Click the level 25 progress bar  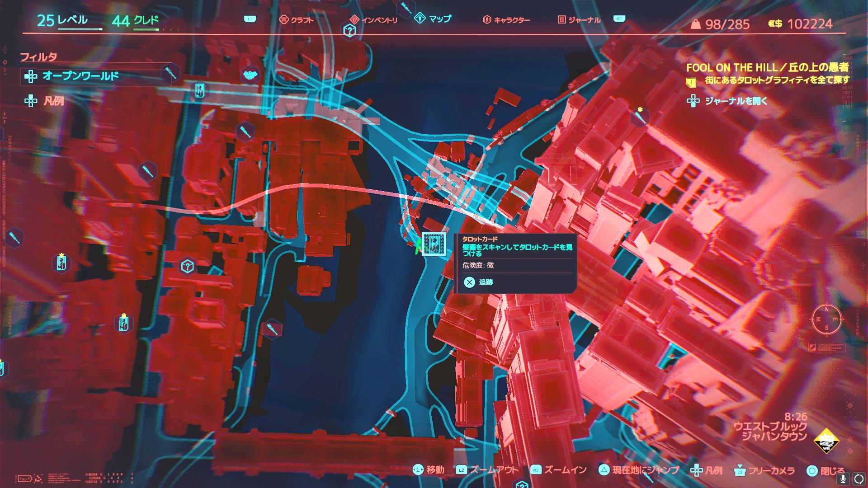pos(80,29)
